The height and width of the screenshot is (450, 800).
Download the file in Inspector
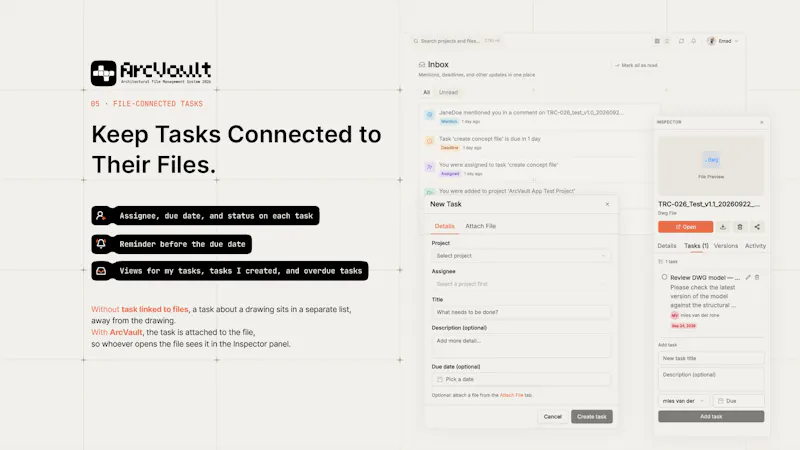click(723, 227)
